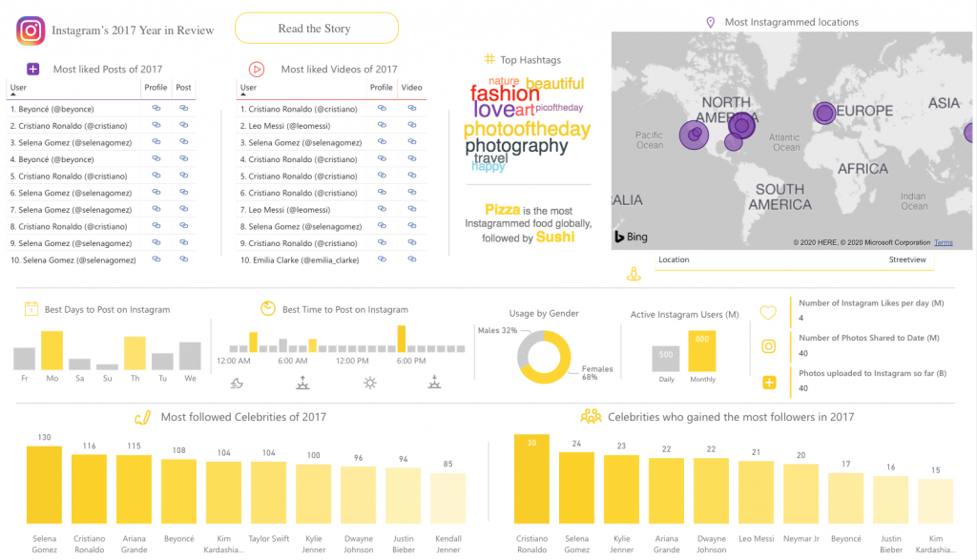
Task: Select Leo Messi 21 gained-followers bar
Action: [756, 492]
